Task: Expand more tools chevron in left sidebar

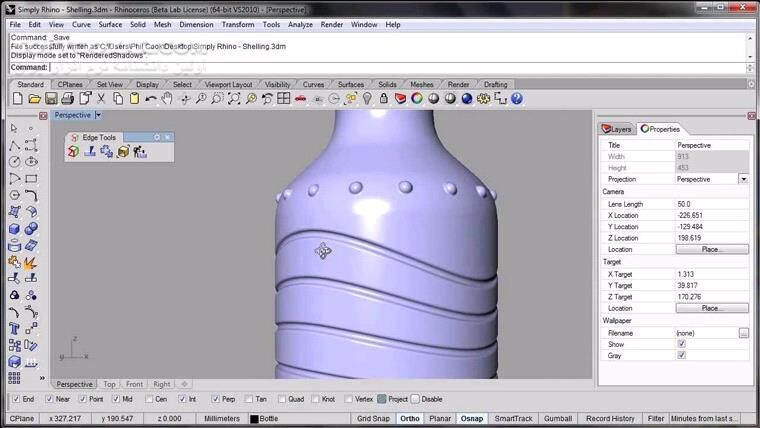Action: coord(41,378)
